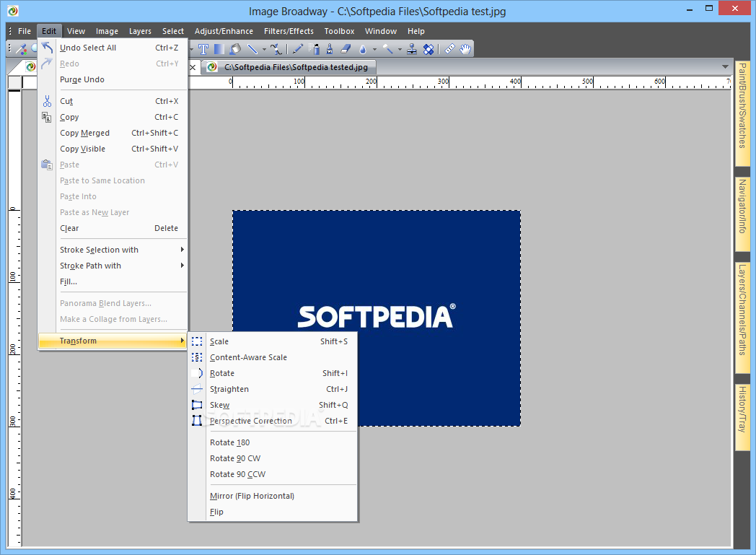Screen dimensions: 756x555
Task: Select the Color Picker eyedropper tool
Action: pyautogui.click(x=21, y=48)
